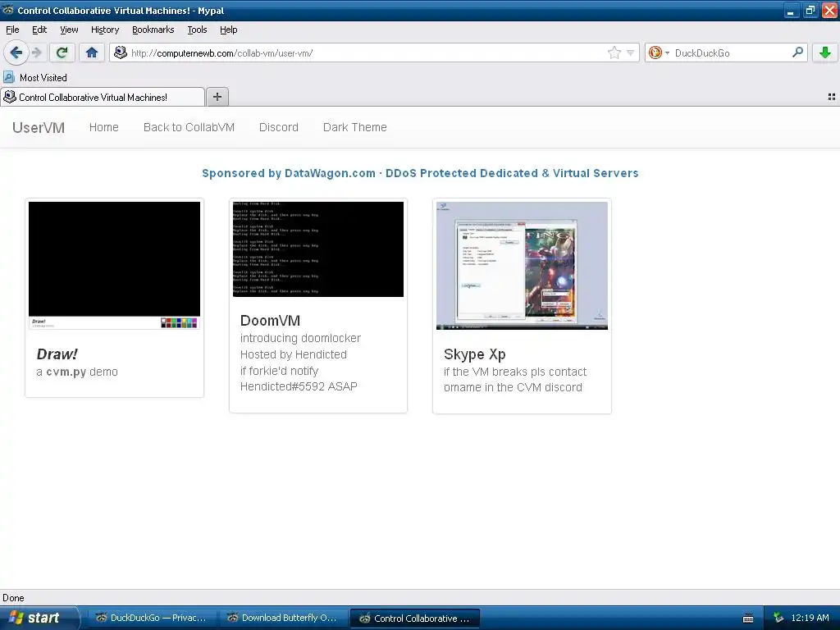
Task: Open the DoomVM screen thumbnail
Action: (x=318, y=249)
